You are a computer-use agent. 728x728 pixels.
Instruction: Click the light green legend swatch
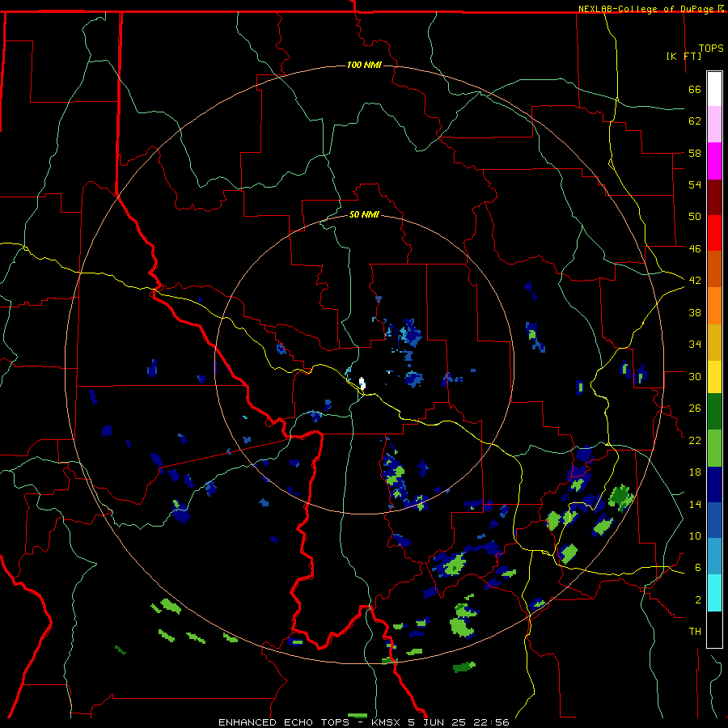714,448
